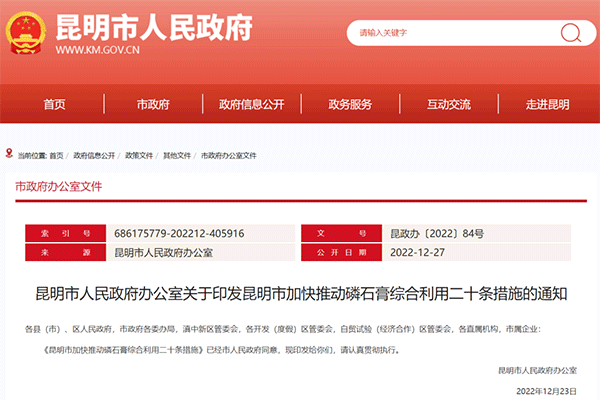Screen dimensions: 600x400
Task: Click the red location pin icon
Action: 9,156
